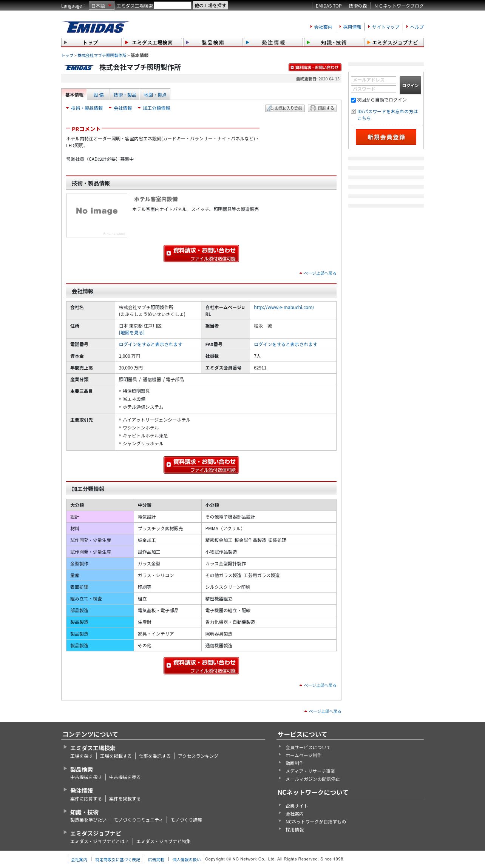Viewport: 485px width, 868px height.
Task: Open the 発注情報 navigation item
Action: pyautogui.click(x=273, y=42)
